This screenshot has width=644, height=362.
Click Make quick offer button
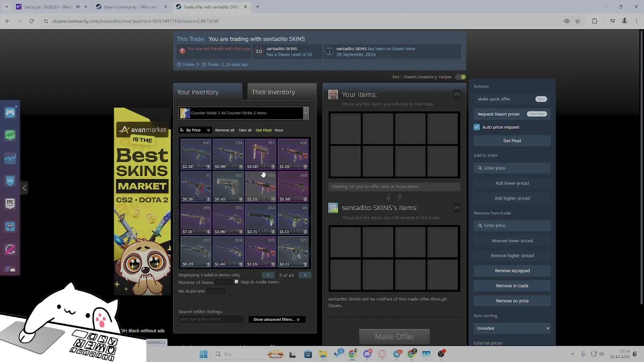512,99
